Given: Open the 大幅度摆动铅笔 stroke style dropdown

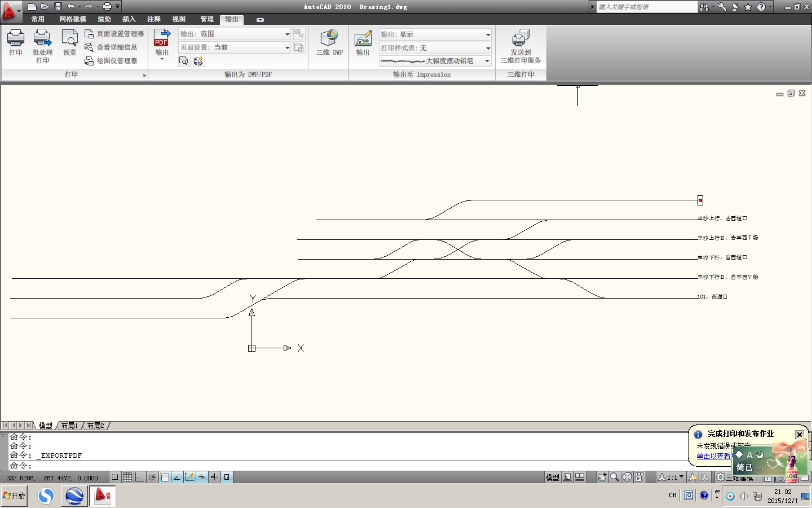Looking at the screenshot, I should point(435,61).
